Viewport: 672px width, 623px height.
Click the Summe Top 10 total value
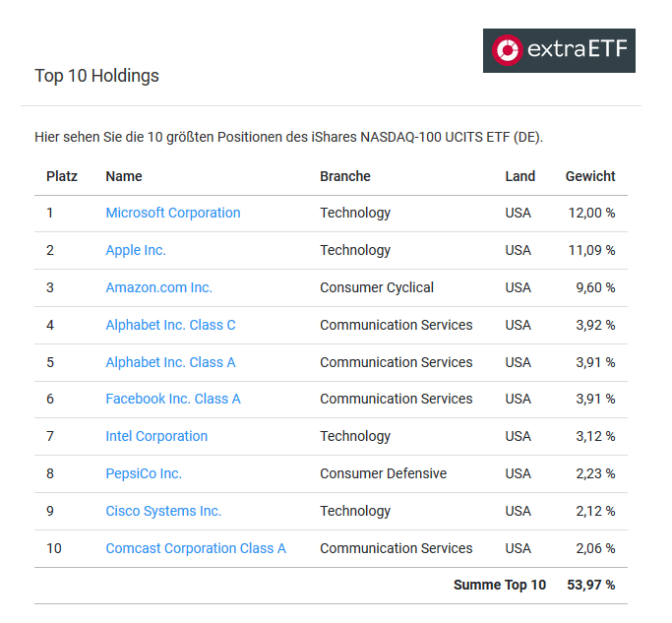591,585
